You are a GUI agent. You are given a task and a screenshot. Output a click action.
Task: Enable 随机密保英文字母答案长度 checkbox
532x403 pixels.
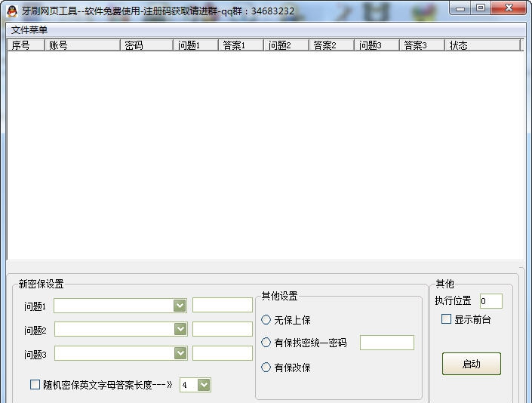pyautogui.click(x=35, y=385)
